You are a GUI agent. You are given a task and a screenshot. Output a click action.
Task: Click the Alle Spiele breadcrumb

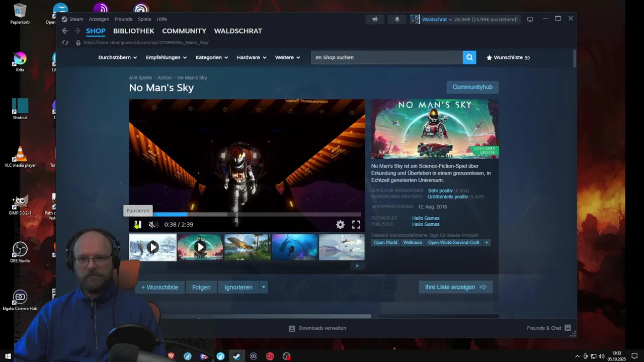pyautogui.click(x=140, y=78)
